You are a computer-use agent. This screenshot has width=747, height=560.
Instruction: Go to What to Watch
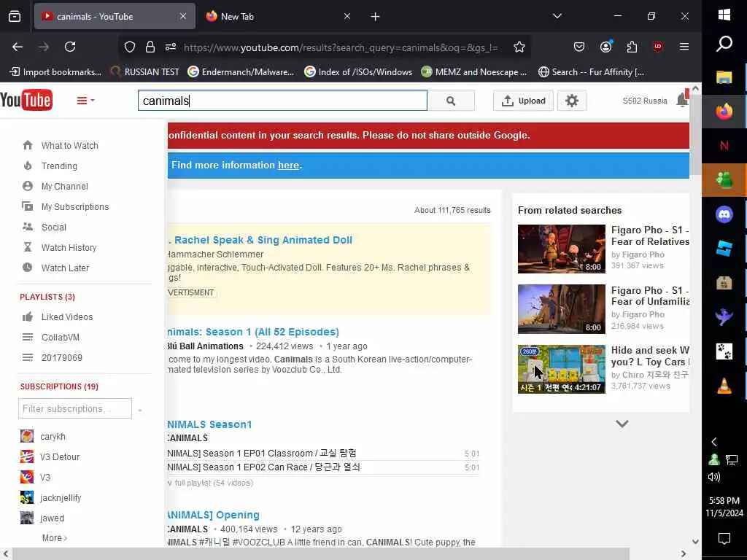pos(69,146)
